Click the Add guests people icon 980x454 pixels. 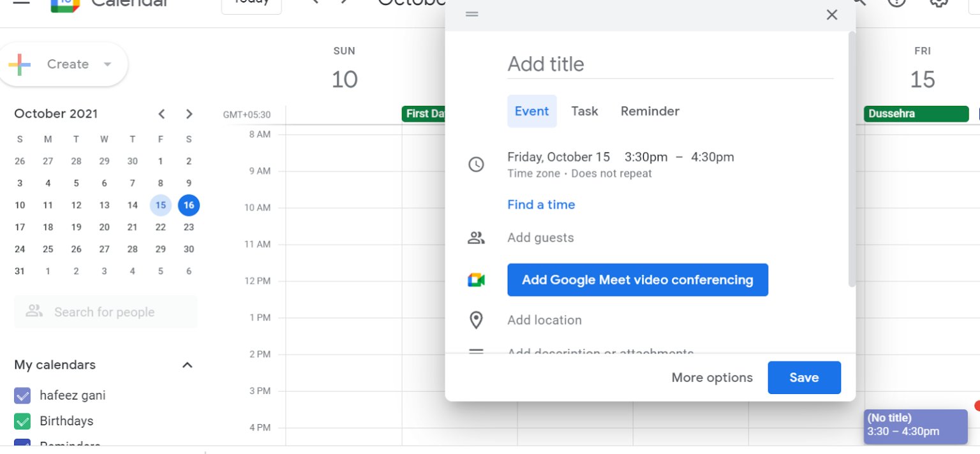(x=476, y=237)
